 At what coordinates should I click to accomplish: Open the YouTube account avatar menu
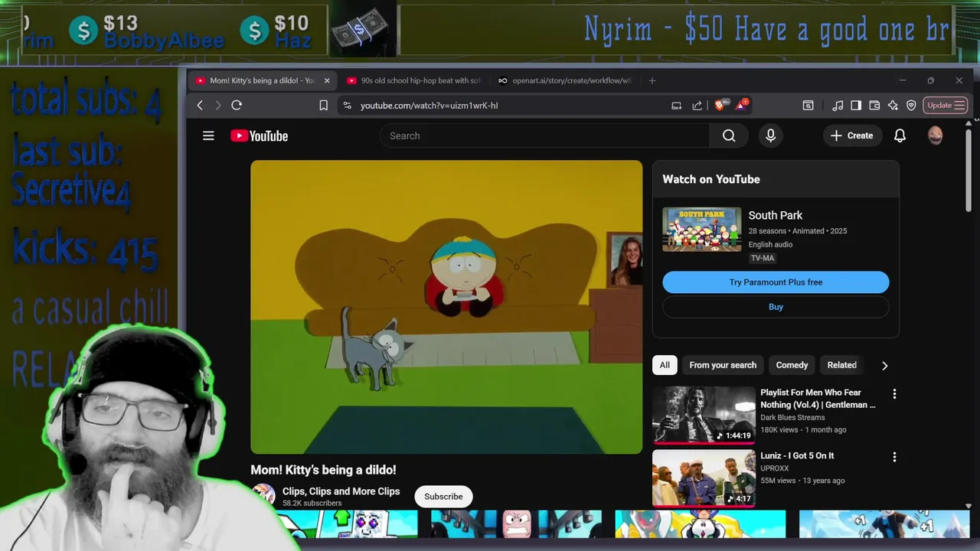[935, 135]
